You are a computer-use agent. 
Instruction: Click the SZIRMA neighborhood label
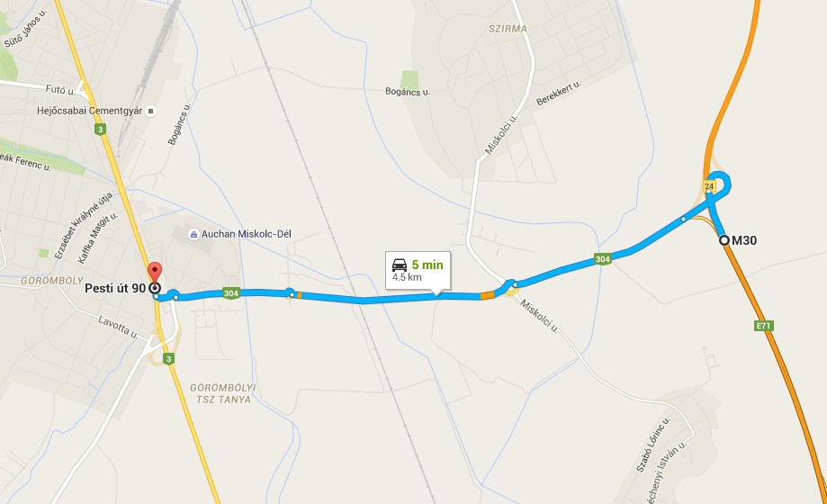click(508, 29)
